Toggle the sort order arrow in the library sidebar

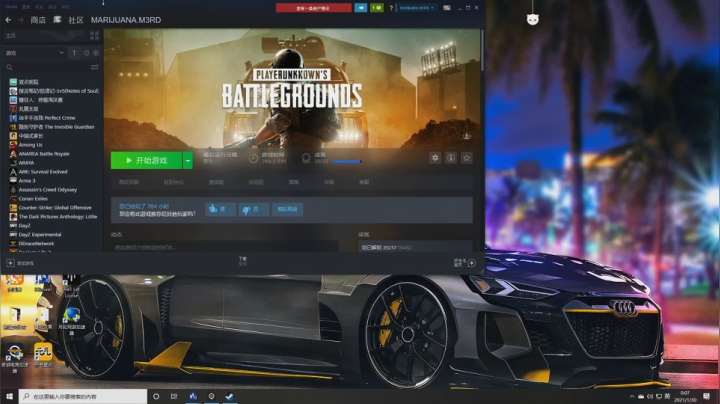[x=74, y=53]
